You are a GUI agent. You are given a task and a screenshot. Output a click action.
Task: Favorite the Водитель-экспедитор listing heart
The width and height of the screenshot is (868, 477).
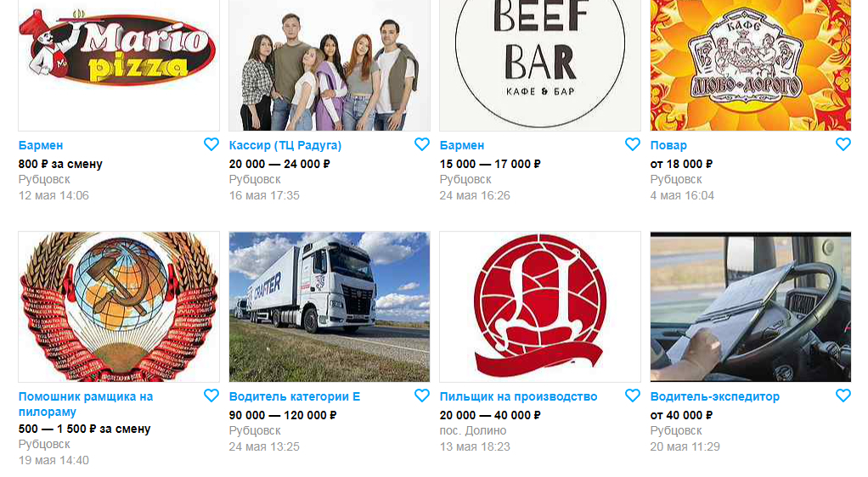click(843, 396)
